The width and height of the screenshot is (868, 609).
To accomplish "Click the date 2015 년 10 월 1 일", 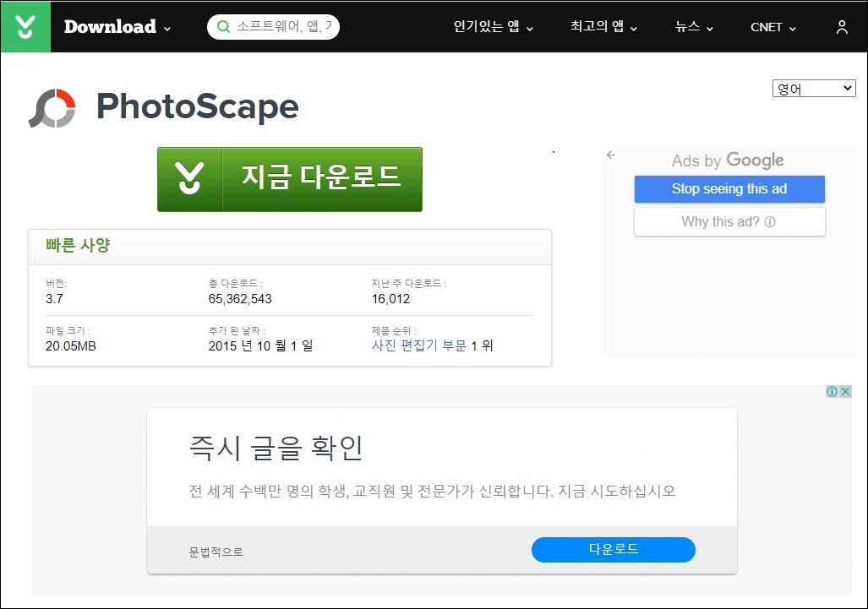I will pyautogui.click(x=260, y=346).
